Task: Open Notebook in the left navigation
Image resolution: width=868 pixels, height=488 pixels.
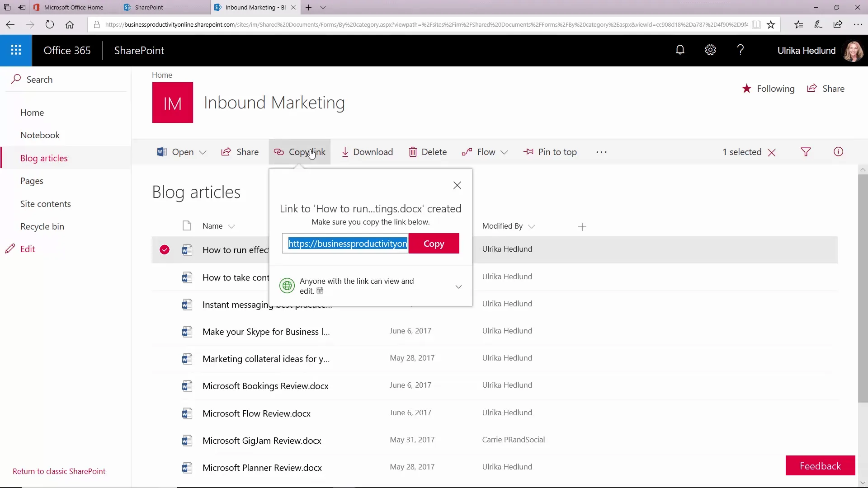Action: 40,135
